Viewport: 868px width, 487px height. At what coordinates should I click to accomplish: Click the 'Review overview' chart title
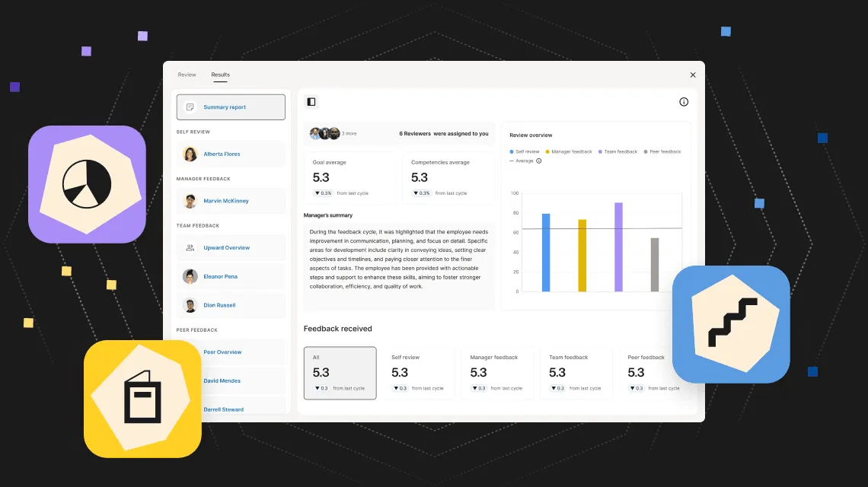[531, 135]
